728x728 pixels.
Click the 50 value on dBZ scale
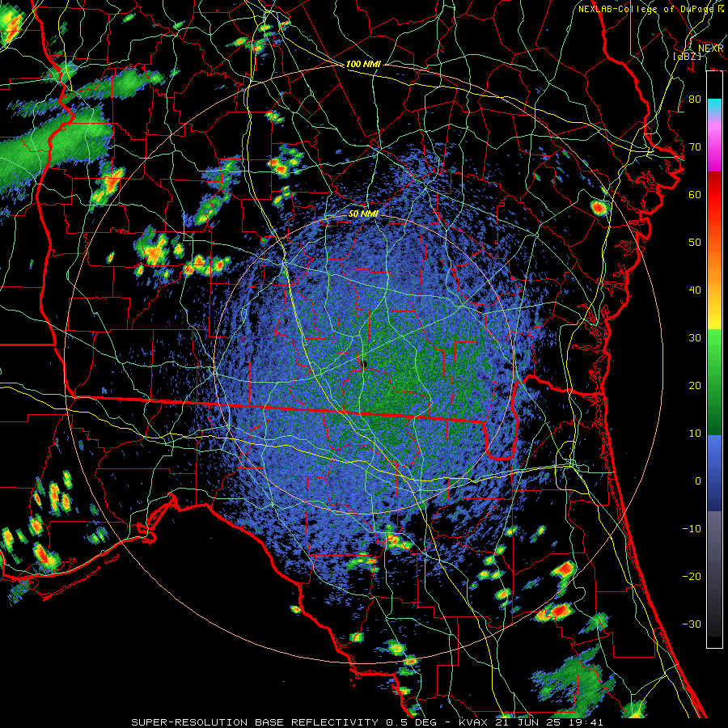point(695,243)
